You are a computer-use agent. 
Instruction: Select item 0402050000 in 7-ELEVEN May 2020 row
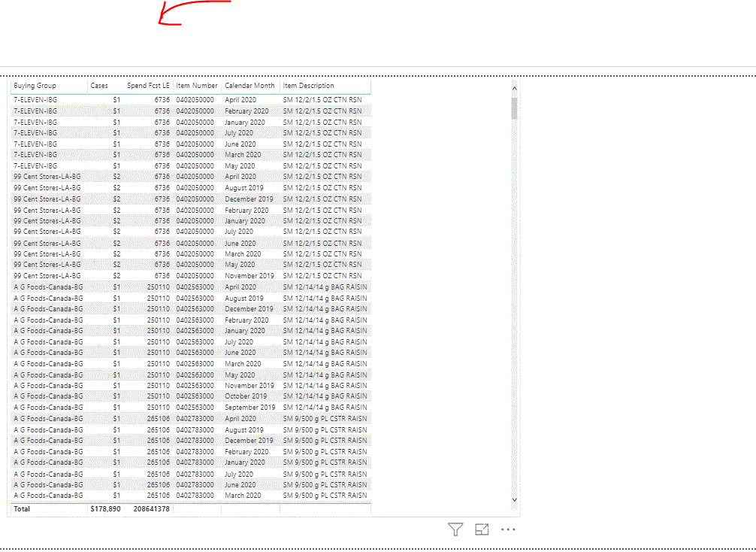(195, 166)
